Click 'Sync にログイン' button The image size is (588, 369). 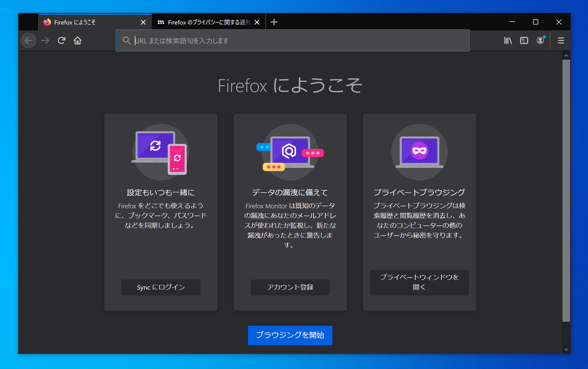click(x=161, y=287)
